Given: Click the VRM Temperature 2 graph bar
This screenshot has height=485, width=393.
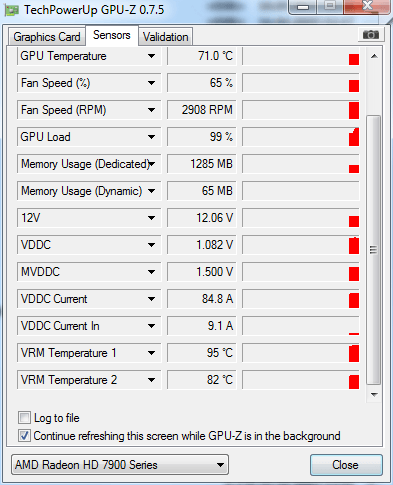Looking at the screenshot, I should pos(354,382).
